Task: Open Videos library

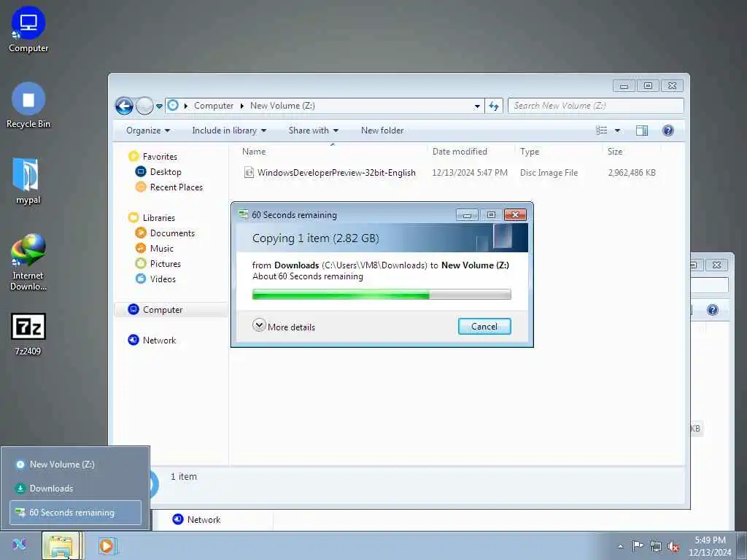Action: (163, 279)
